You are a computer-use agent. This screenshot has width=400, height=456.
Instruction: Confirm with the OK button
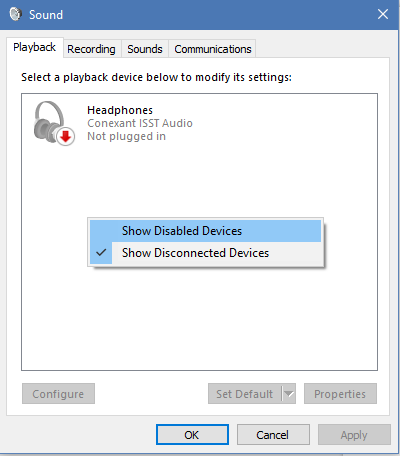click(x=192, y=435)
